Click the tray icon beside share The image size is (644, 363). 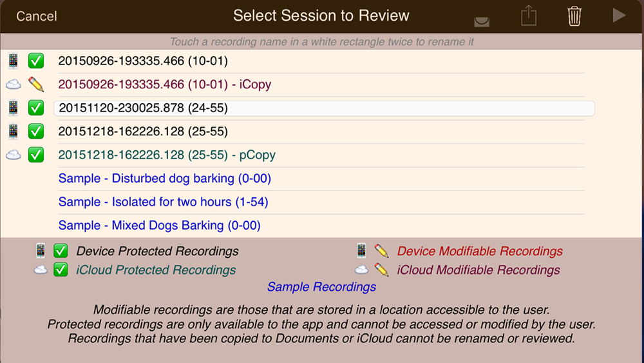tap(482, 21)
